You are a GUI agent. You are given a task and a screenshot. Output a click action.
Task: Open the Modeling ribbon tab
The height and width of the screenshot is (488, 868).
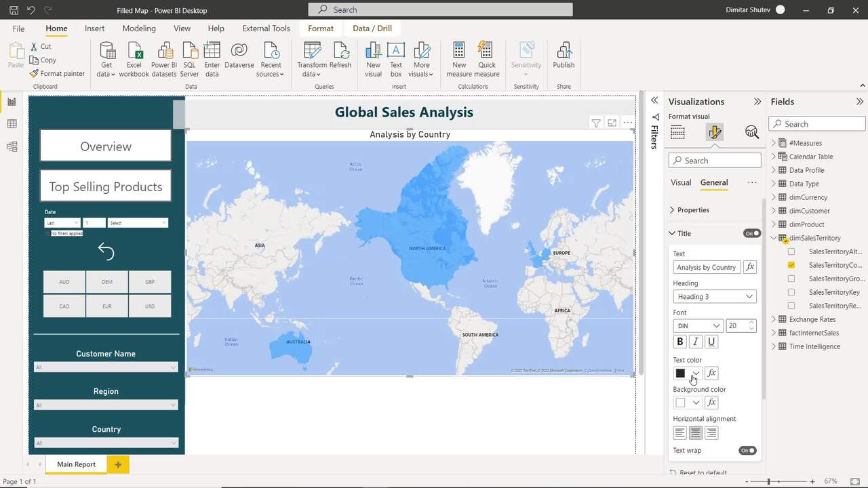pos(139,28)
